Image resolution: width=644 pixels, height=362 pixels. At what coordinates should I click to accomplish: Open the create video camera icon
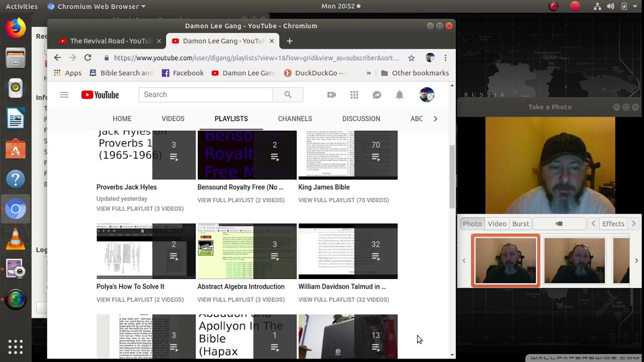point(332,95)
